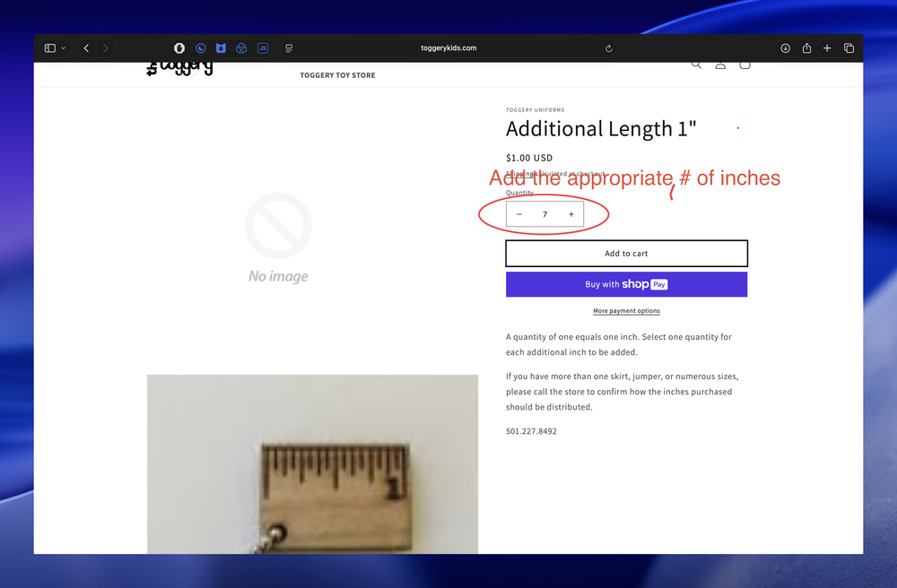This screenshot has width=897, height=588.
Task: Click the Additional Length 1" title
Action: click(601, 129)
